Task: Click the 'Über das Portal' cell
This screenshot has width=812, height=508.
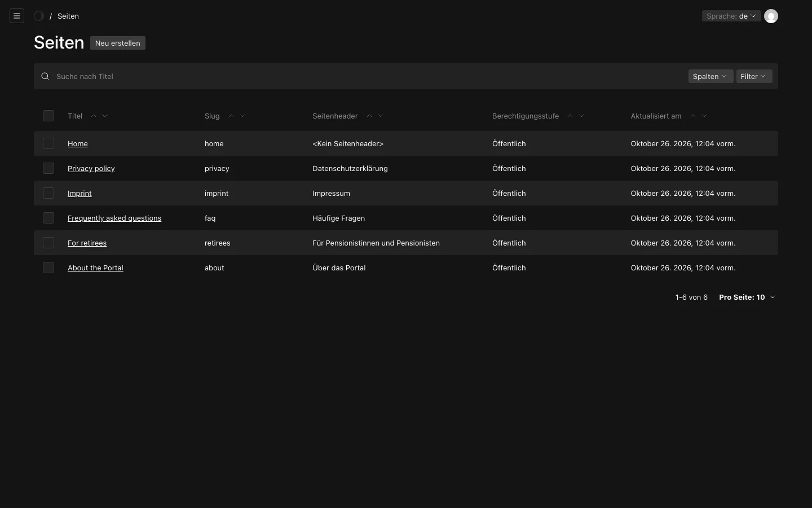Action: point(339,268)
